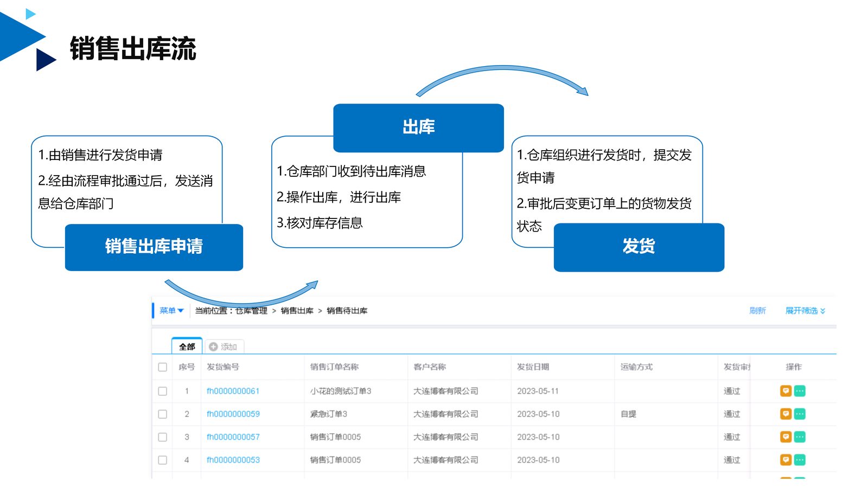Check the row 3 checkbox for fh0000000057
Screen dimensions: 868x488
pos(162,436)
